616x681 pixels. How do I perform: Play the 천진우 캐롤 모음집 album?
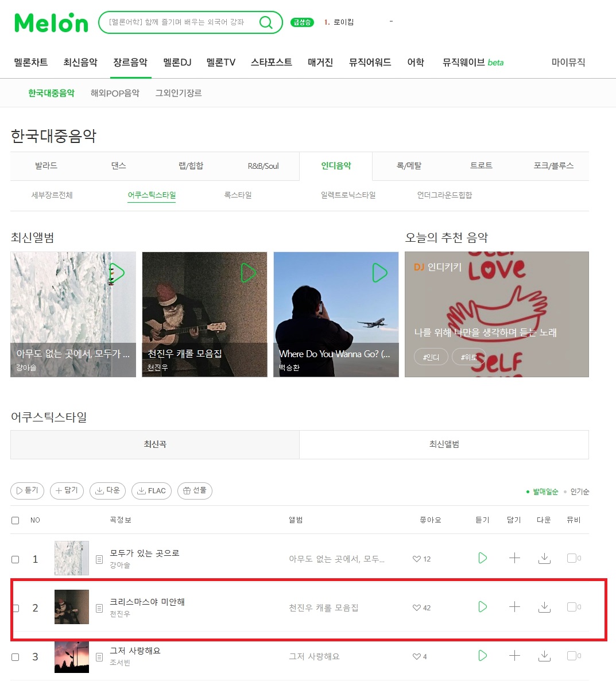pyautogui.click(x=249, y=273)
